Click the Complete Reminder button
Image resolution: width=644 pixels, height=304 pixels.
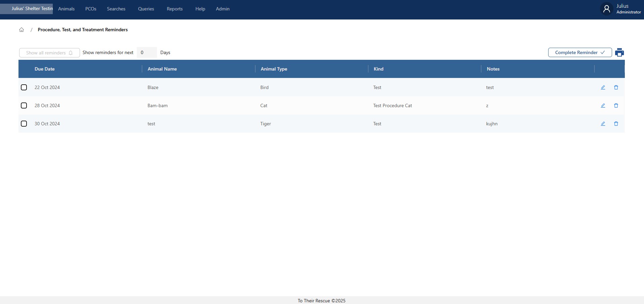(x=579, y=52)
